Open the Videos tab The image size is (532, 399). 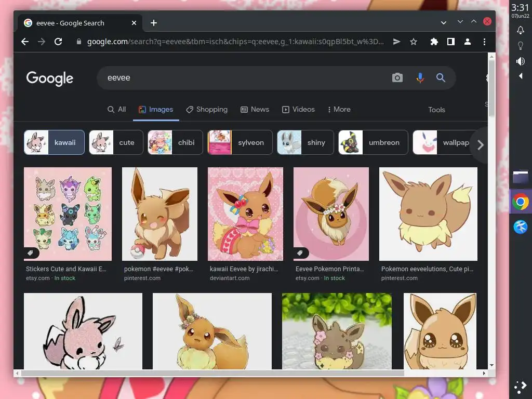pos(298,110)
